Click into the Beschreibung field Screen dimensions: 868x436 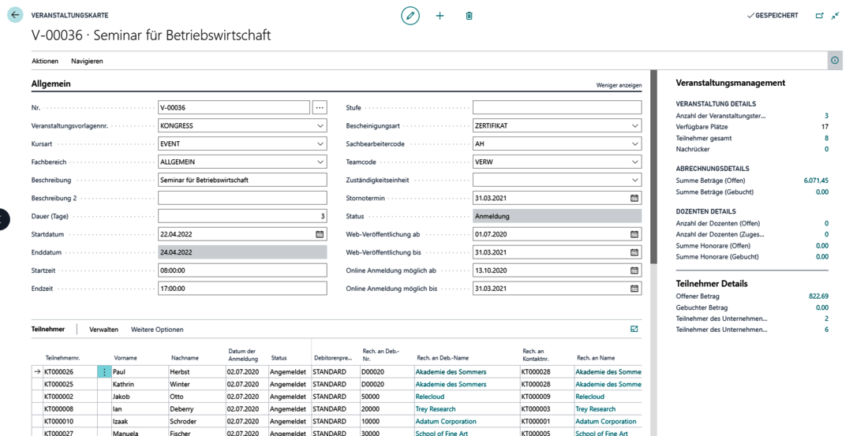242,181
